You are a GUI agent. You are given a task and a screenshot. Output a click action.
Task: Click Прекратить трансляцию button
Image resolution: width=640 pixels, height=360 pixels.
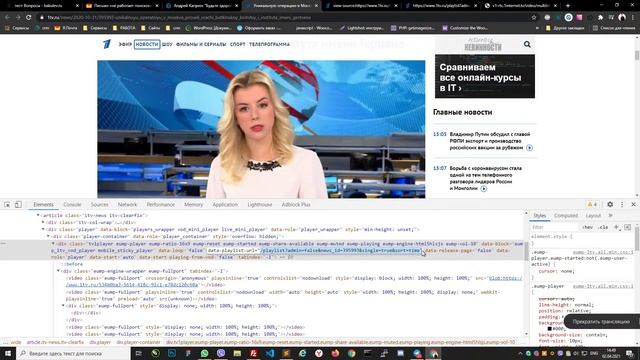tap(601, 322)
